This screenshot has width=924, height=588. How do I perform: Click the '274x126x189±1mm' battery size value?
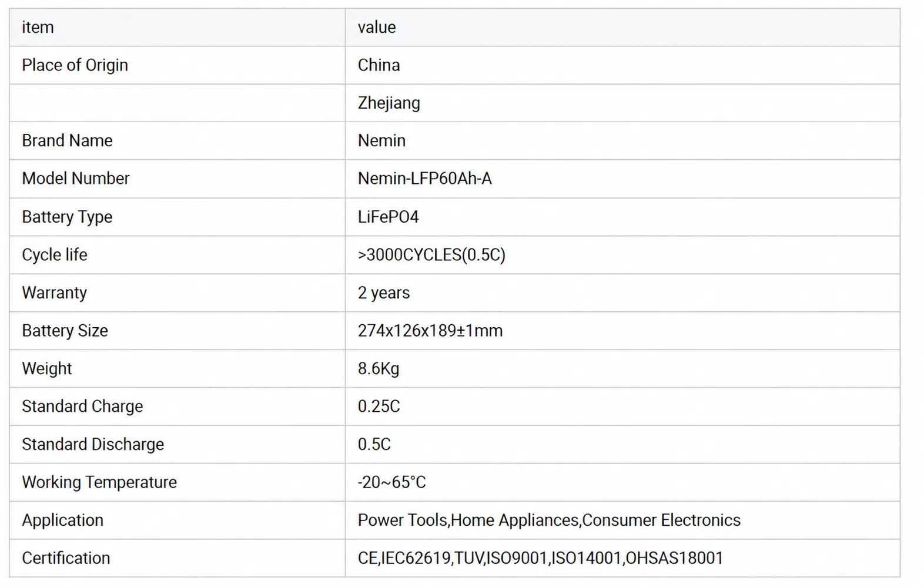pos(430,331)
